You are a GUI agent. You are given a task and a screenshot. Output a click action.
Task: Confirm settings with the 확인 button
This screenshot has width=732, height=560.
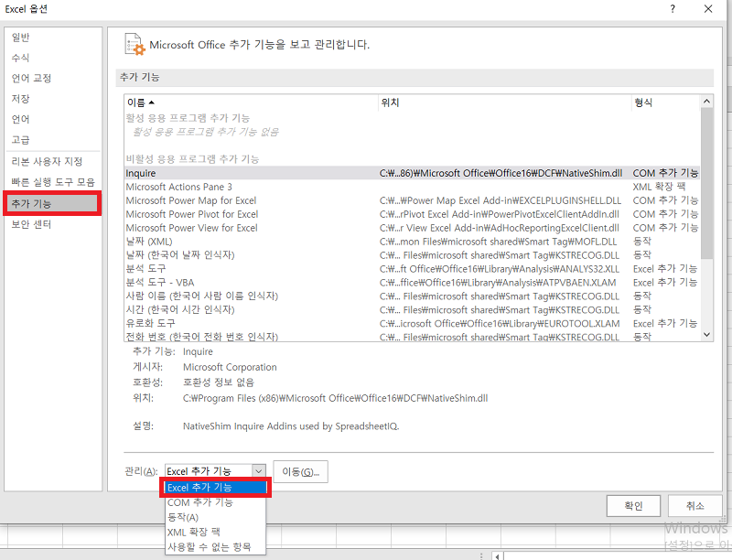point(633,505)
